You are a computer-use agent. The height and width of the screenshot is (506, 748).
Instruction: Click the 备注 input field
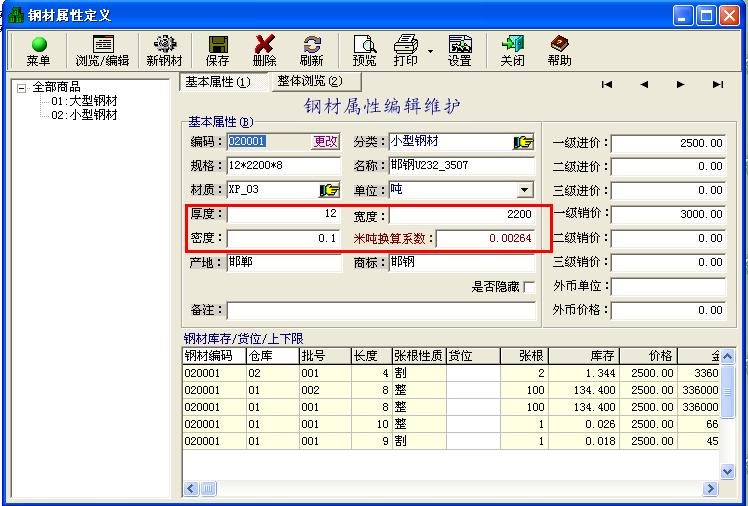pos(381,310)
